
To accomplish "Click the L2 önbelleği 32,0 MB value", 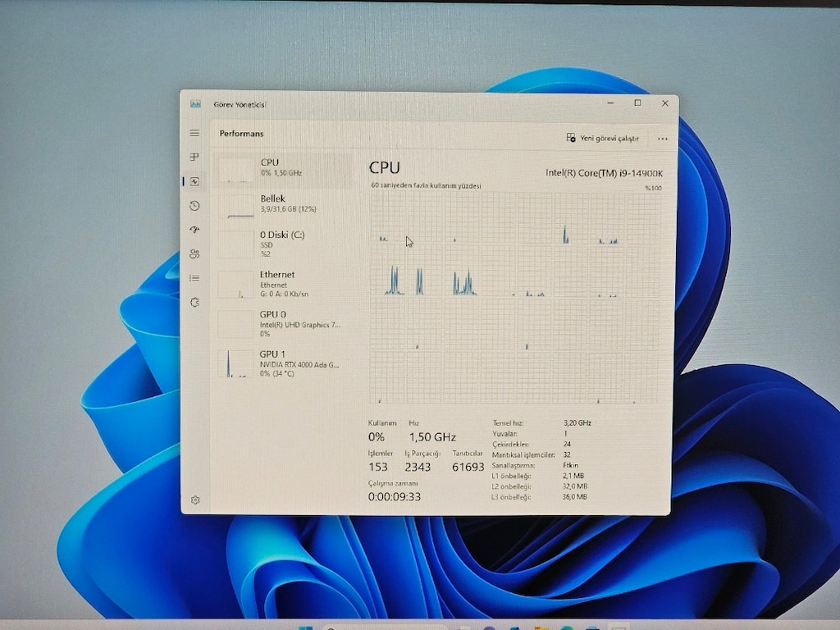I will (575, 486).
